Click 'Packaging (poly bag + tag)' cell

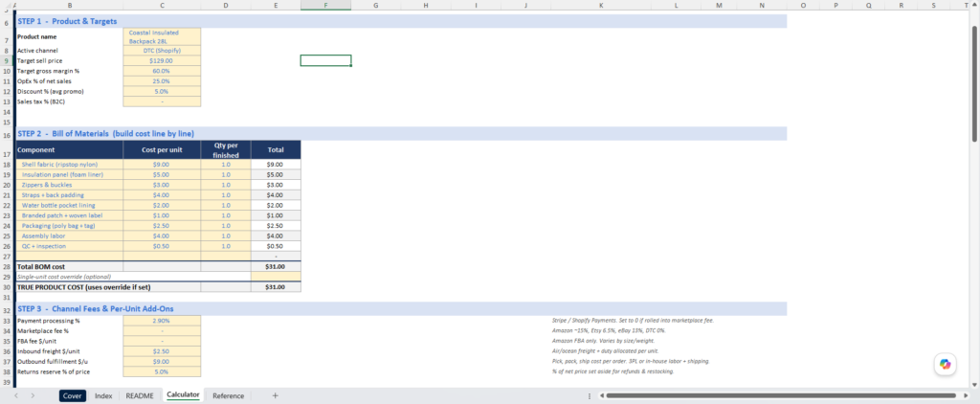tap(69, 226)
